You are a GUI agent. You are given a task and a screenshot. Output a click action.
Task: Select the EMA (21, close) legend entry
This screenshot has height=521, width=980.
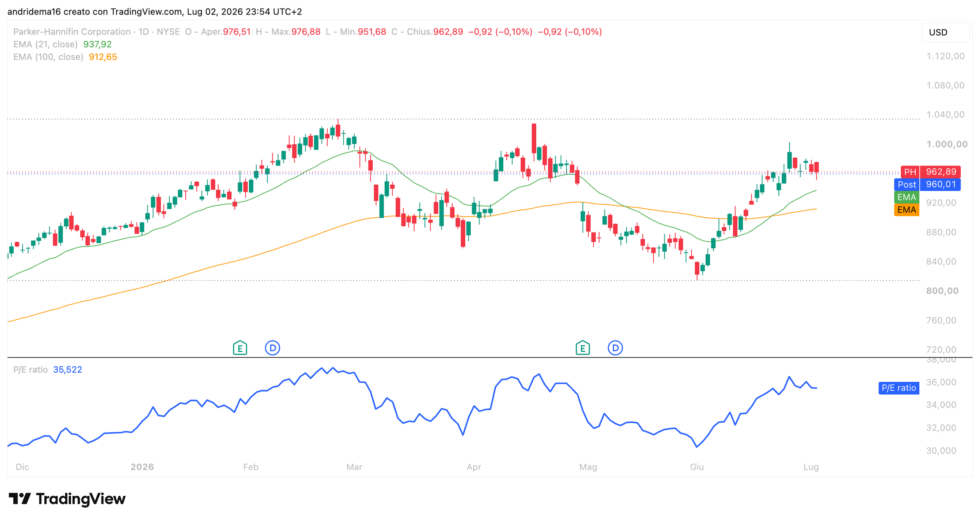(45, 44)
